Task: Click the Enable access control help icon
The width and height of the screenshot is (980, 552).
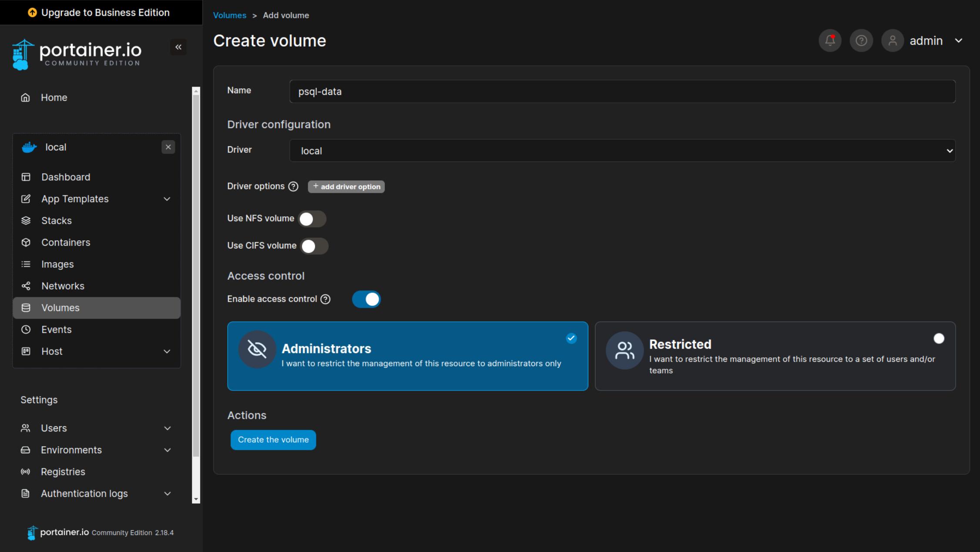Action: click(x=326, y=299)
